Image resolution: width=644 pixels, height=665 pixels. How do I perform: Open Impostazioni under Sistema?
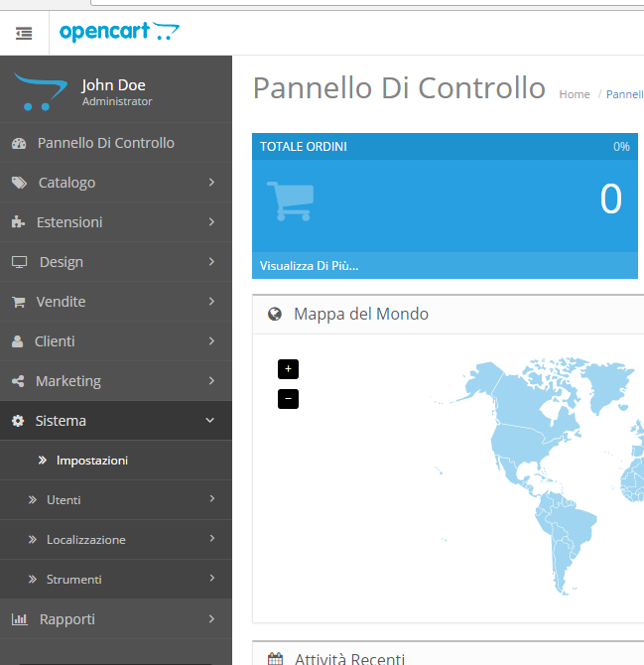coord(116,461)
